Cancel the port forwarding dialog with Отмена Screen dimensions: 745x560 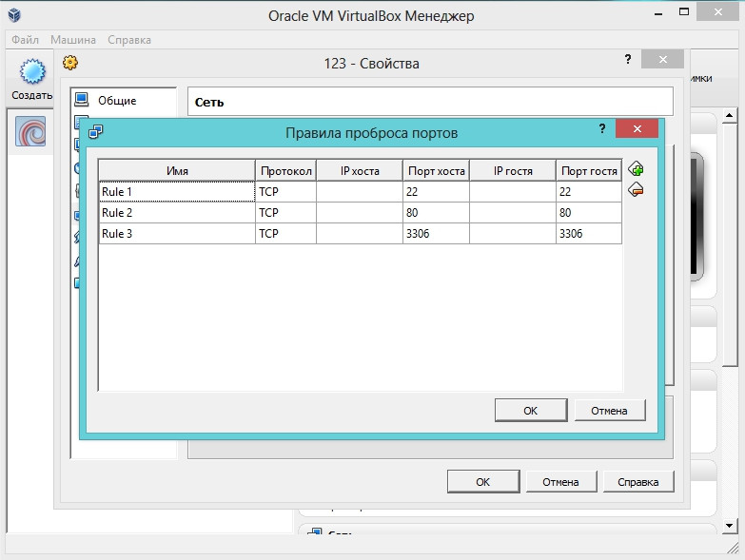[x=610, y=411]
